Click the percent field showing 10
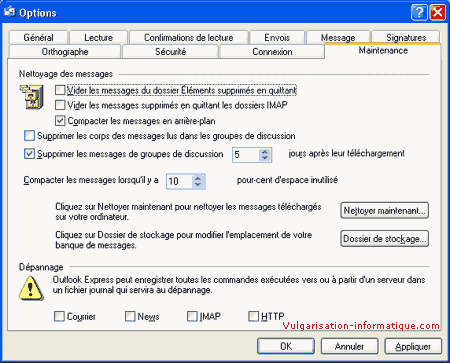This screenshot has width=450, height=363. [180, 181]
